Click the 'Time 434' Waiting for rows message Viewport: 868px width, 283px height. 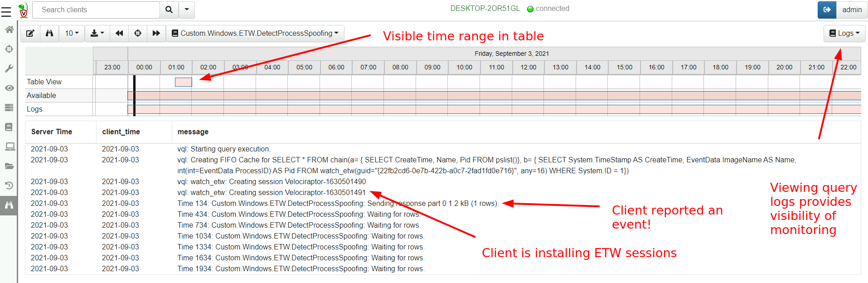[299, 214]
